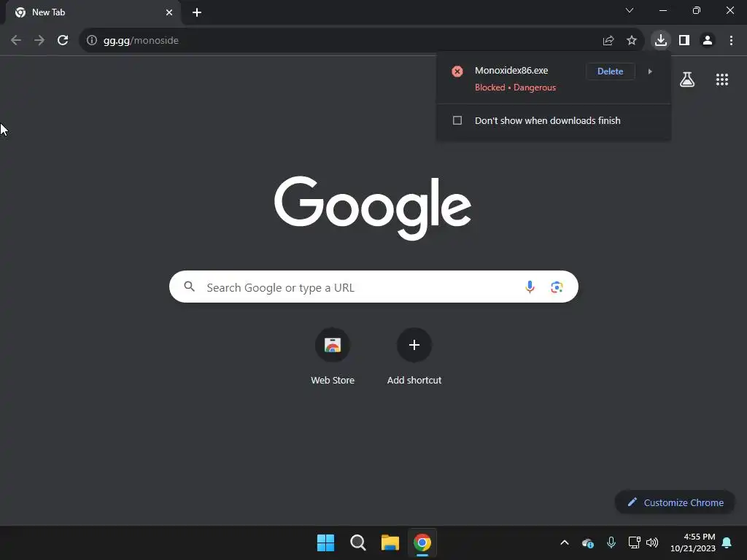Open the profile avatar menu
The height and width of the screenshot is (560, 747).
[708, 41]
